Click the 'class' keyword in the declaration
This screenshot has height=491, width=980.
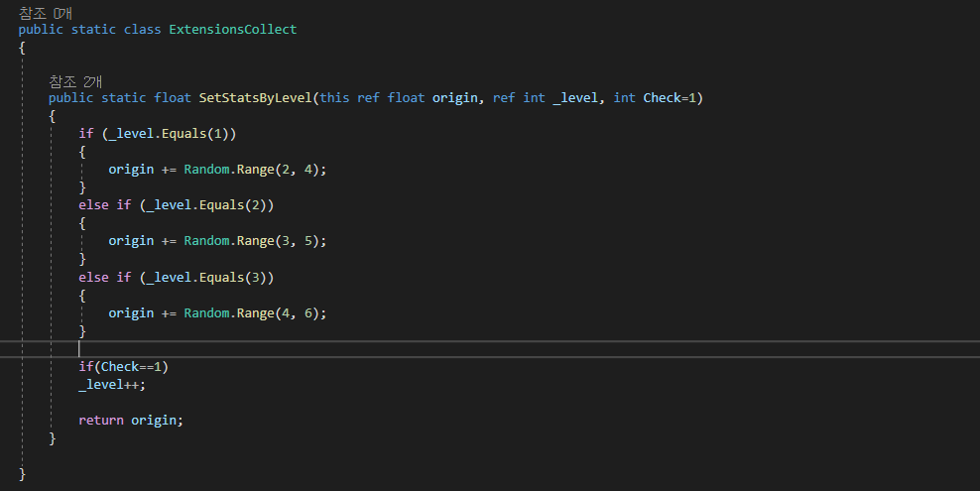coord(142,30)
